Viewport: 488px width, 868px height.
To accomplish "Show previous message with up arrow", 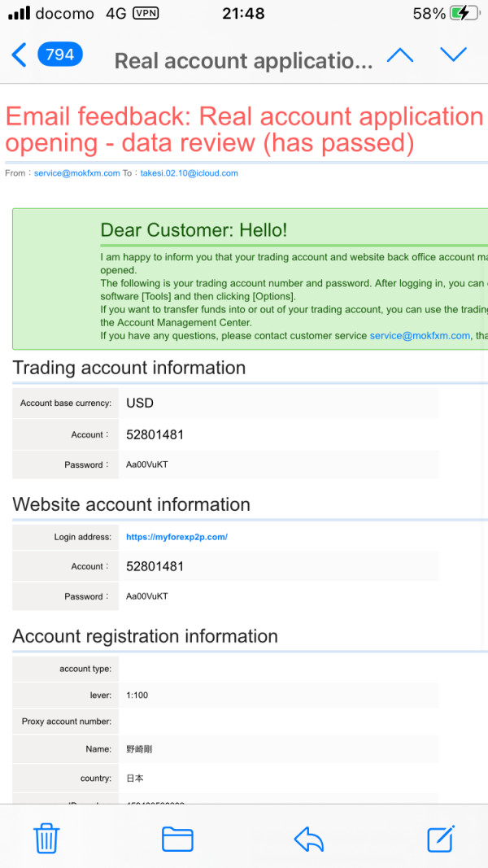I will [x=400, y=55].
